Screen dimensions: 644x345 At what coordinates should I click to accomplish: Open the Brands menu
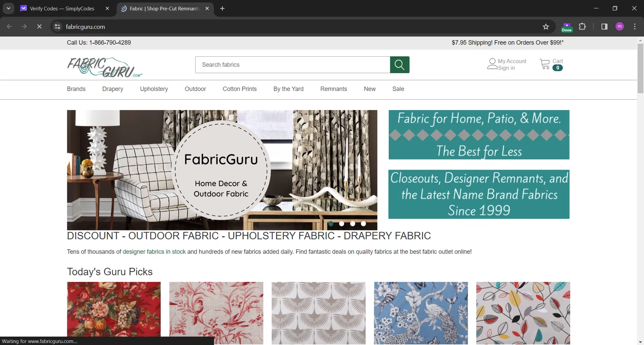tap(76, 89)
